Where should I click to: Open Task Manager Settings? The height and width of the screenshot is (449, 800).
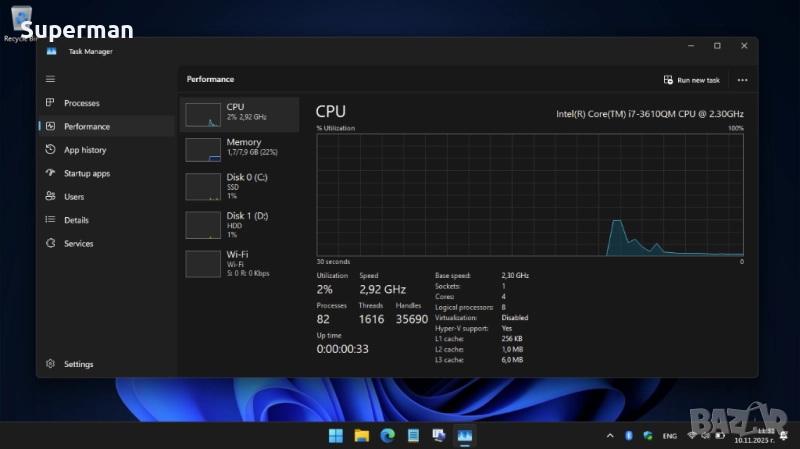(x=78, y=365)
